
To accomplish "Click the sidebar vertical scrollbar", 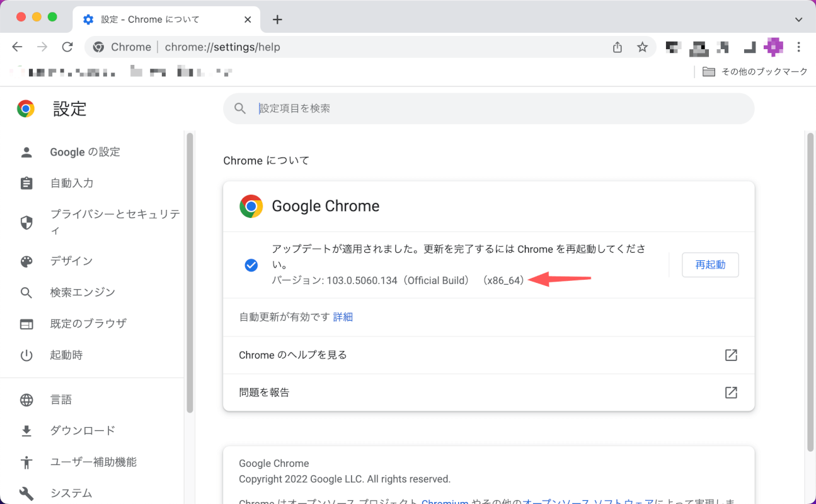I will (x=190, y=272).
